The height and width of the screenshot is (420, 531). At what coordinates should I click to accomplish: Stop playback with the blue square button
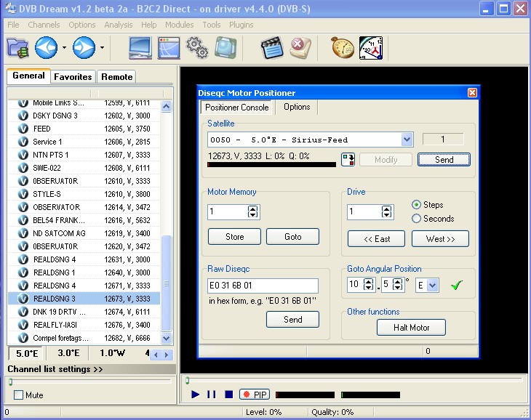point(229,395)
